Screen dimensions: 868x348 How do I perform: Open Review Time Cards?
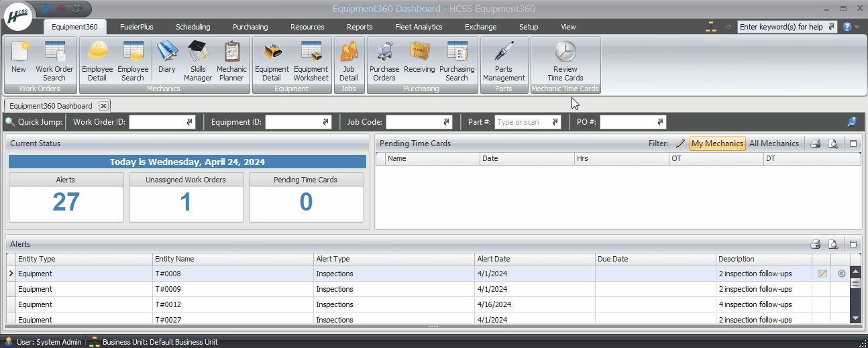(x=565, y=60)
